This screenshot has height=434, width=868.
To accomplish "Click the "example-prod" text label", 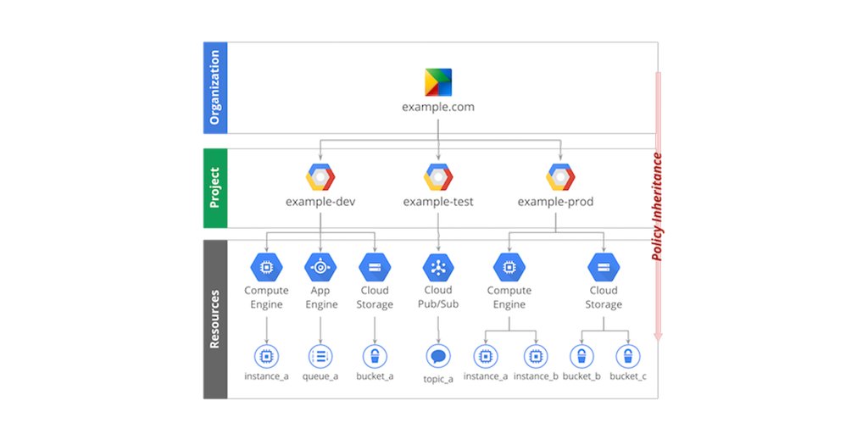I will click(555, 202).
